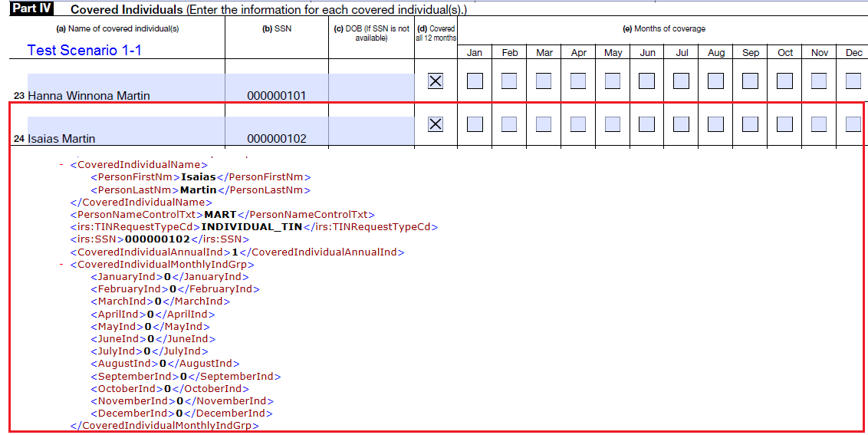The width and height of the screenshot is (868, 435).
Task: Tick the Dec checkbox in row 23
Action: [x=853, y=81]
